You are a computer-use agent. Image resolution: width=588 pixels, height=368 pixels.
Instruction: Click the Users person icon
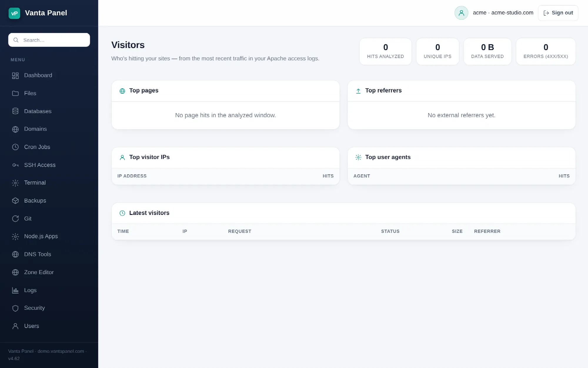click(15, 326)
